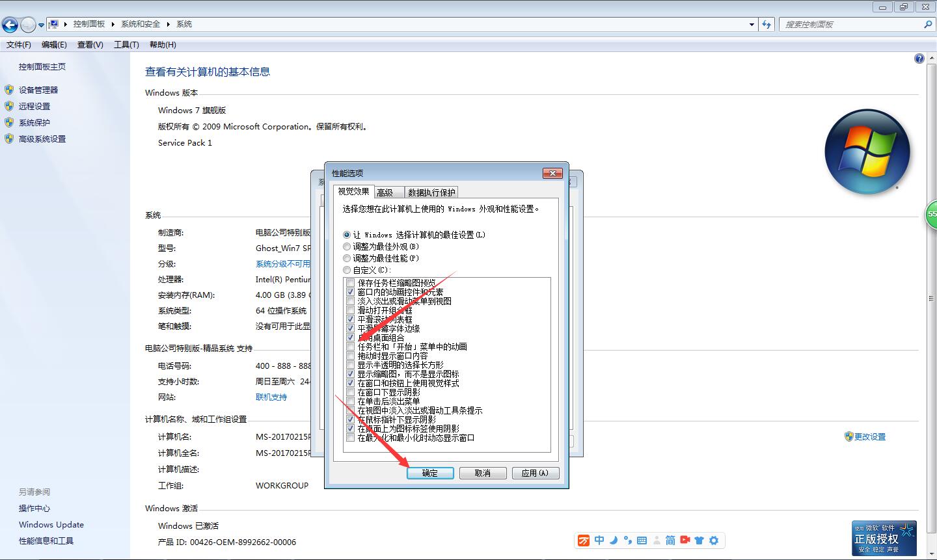
Task: Check 拖动时显示窗口内容 option
Action: tap(351, 356)
